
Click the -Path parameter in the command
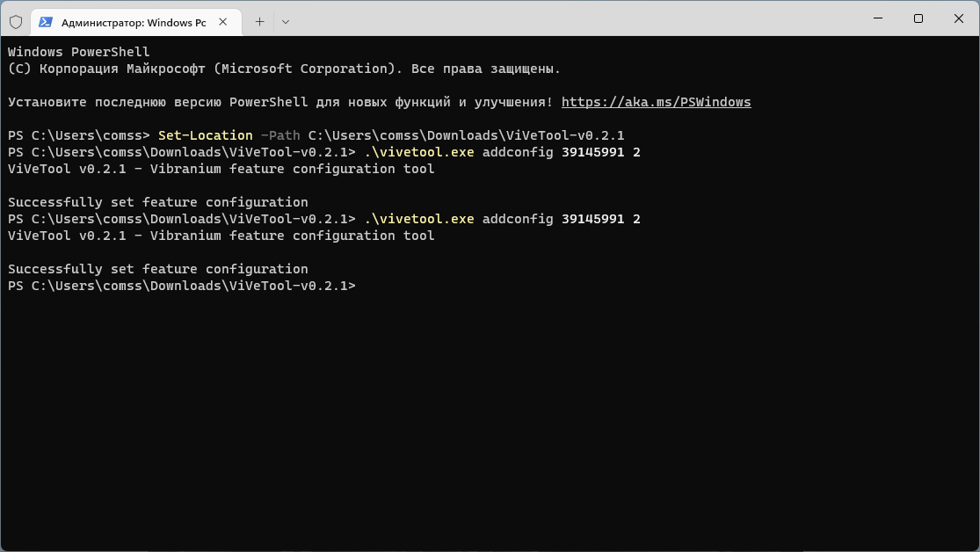[x=279, y=135]
